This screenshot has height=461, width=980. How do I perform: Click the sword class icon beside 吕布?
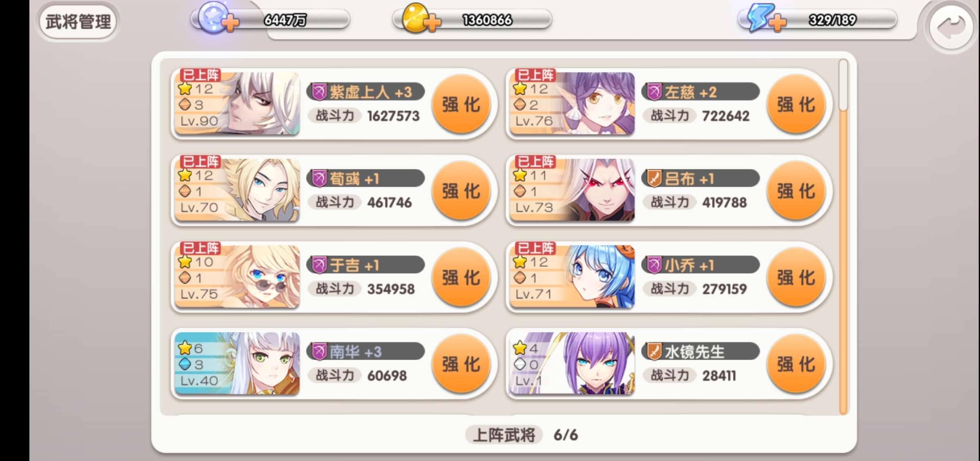coord(654,179)
